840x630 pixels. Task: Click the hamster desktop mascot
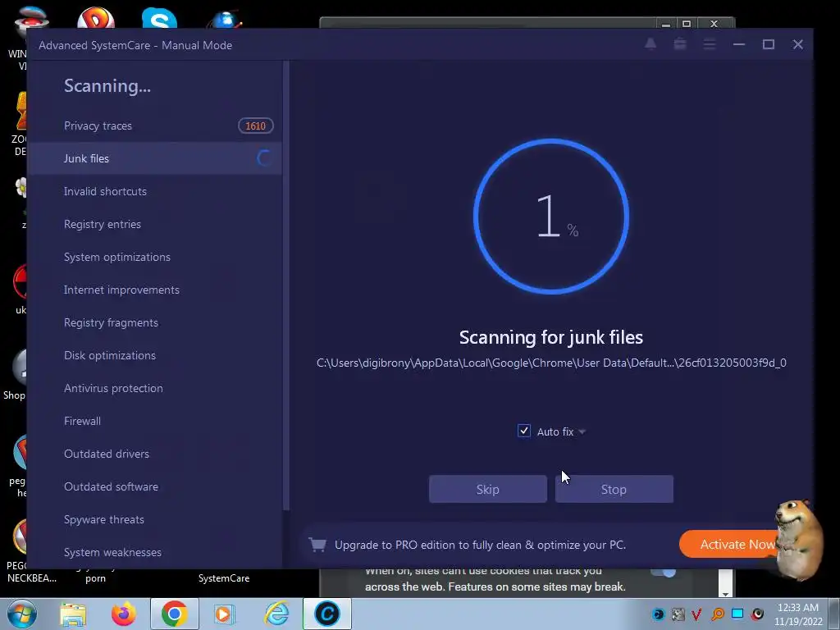click(799, 540)
